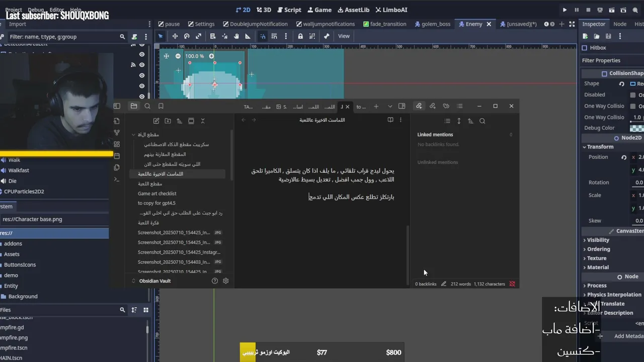This screenshot has width=644, height=362.
Task: Add a new scene tab with plus
Action: point(561,24)
